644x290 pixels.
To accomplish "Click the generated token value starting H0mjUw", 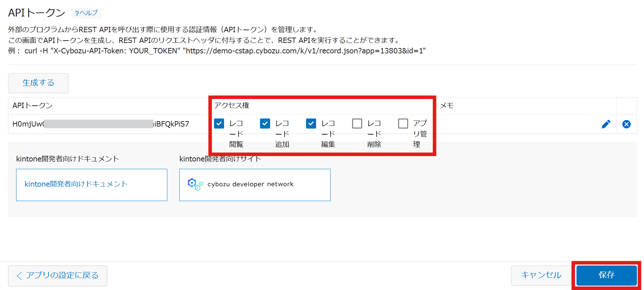I will point(101,124).
